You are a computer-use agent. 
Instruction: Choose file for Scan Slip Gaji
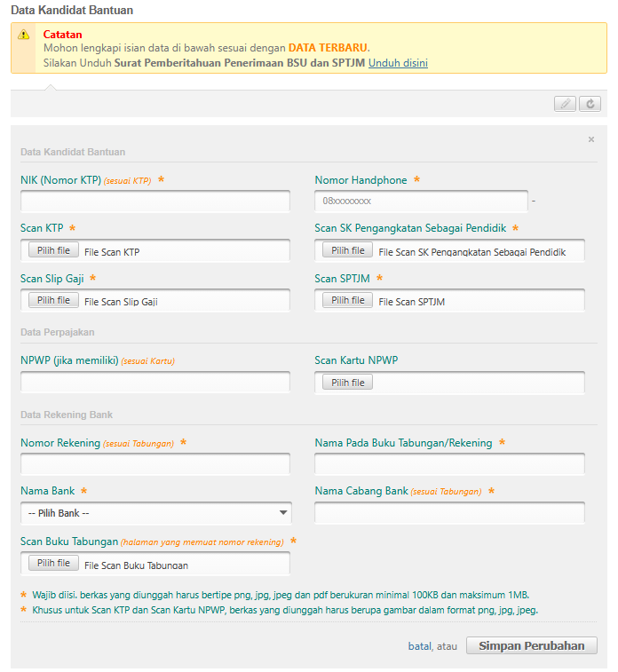tap(54, 300)
